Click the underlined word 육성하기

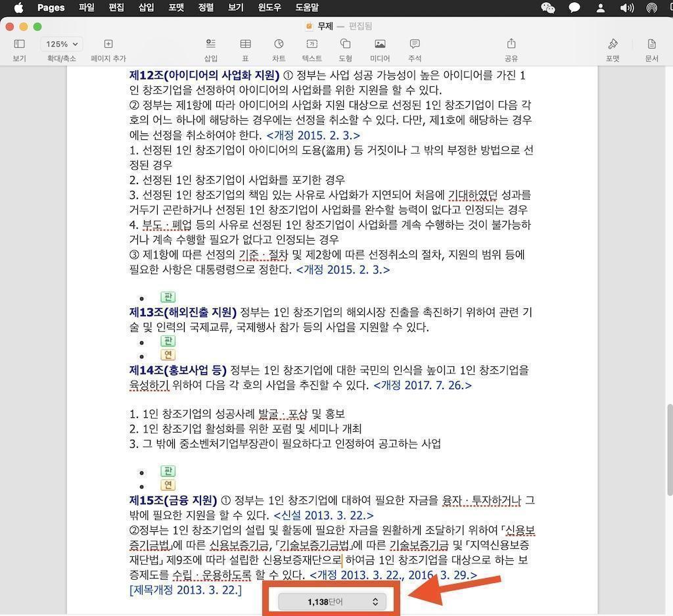click(149, 385)
